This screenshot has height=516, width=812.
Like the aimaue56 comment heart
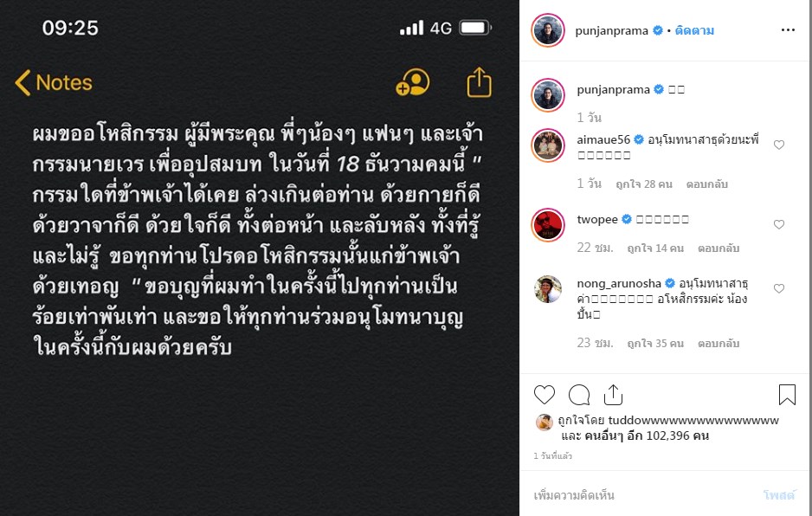click(779, 145)
